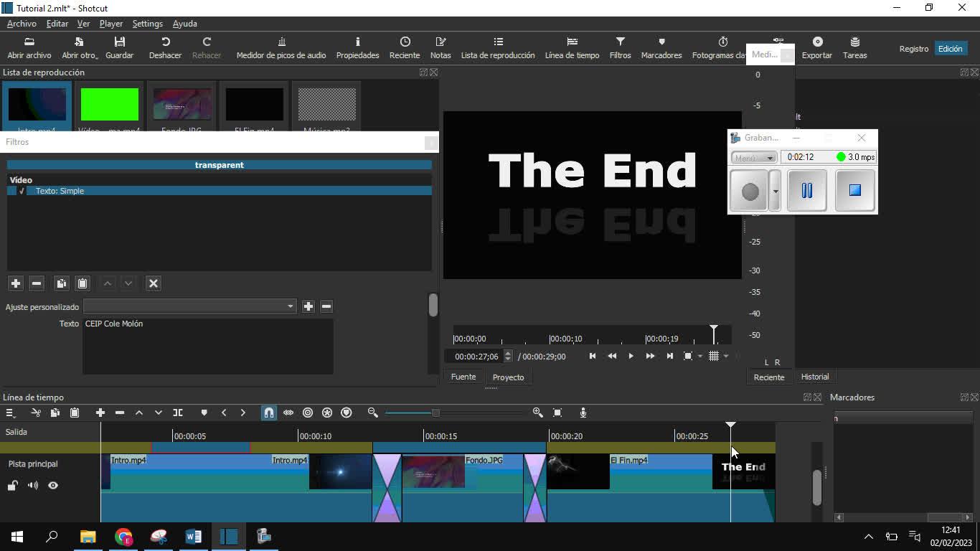Open the timeline hamburger menu
Screen dimensions: 980x551
[10, 413]
